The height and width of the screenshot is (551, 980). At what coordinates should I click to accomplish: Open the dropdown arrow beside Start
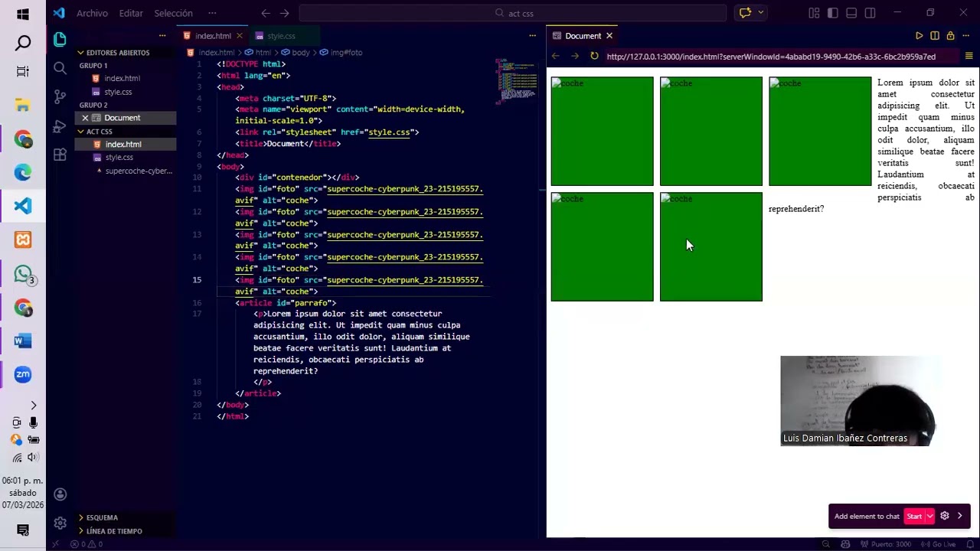click(x=930, y=516)
